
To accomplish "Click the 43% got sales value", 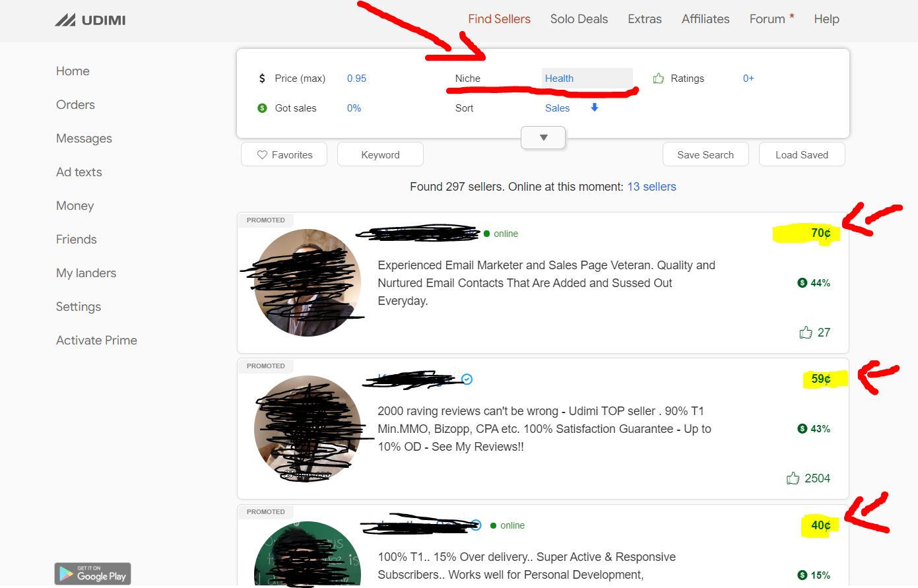I will [820, 429].
